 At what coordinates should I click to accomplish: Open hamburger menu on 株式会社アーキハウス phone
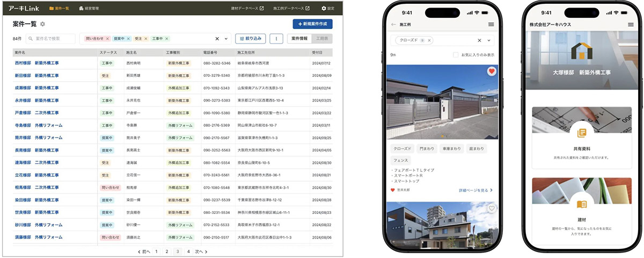click(x=630, y=25)
